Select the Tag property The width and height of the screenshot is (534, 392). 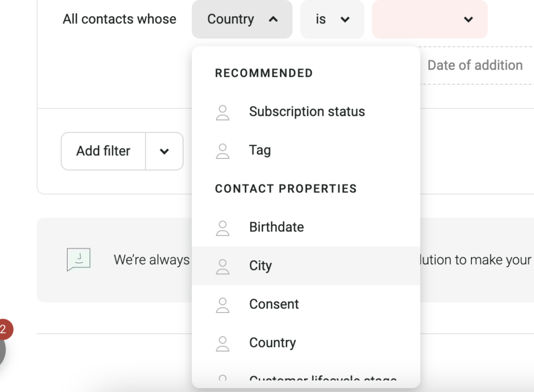click(x=260, y=151)
